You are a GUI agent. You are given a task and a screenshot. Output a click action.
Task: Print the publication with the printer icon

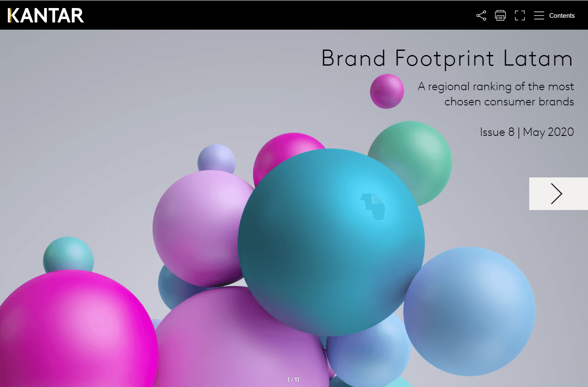point(500,16)
